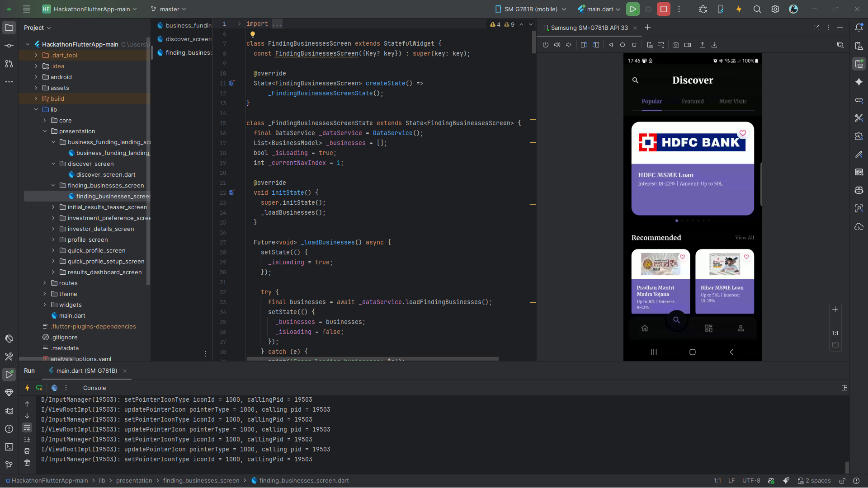Toggle heart on Bihar MSME Loan card
This screenshot has height=488, width=868.
click(x=746, y=257)
